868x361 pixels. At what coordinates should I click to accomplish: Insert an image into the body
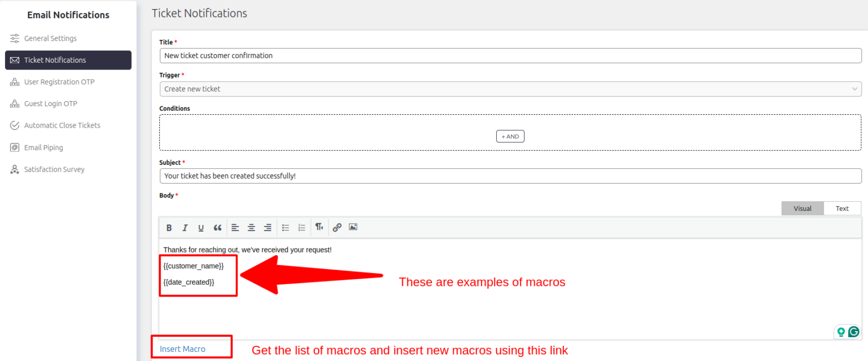pyautogui.click(x=353, y=227)
